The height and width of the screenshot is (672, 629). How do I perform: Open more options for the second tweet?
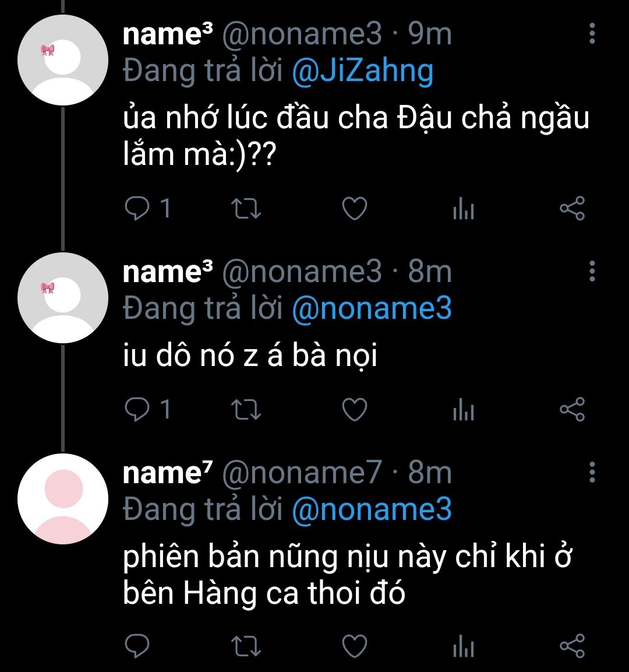592,271
